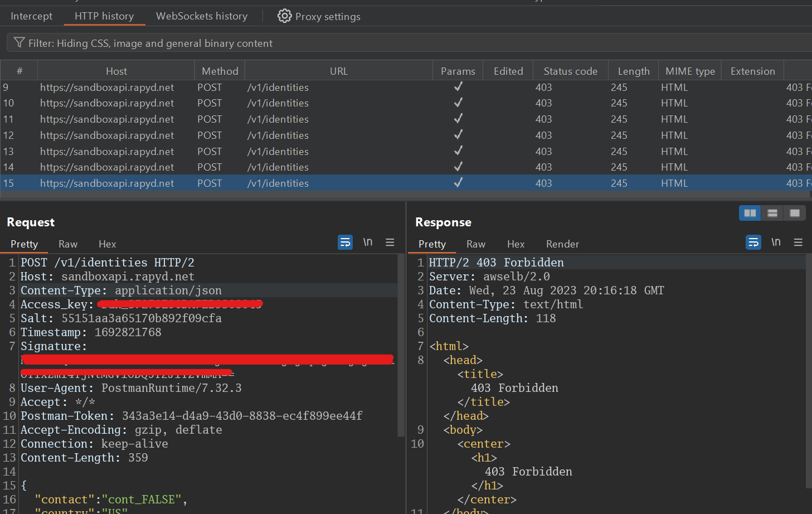
Task: Sort by Extension column header
Action: (x=752, y=71)
